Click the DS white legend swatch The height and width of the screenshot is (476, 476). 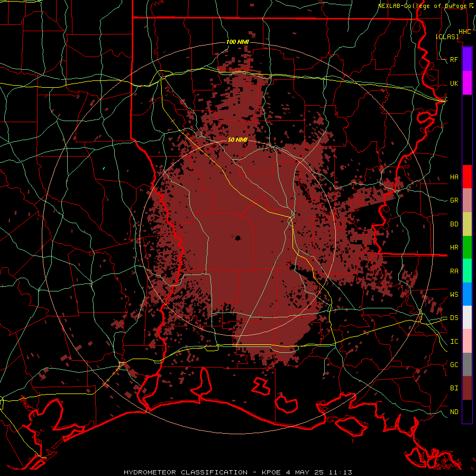point(467,317)
